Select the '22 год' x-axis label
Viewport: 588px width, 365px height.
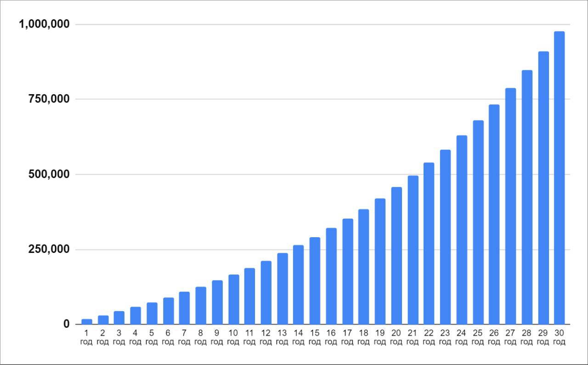click(429, 337)
